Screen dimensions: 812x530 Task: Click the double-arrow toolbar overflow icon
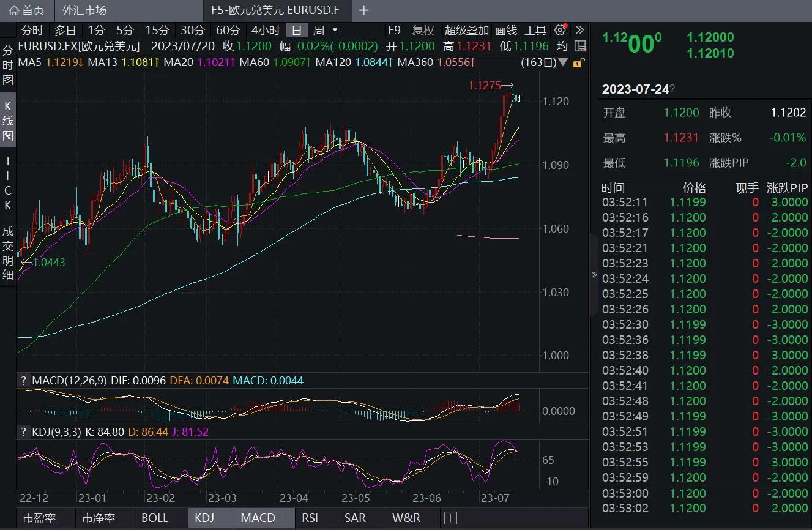[580, 30]
